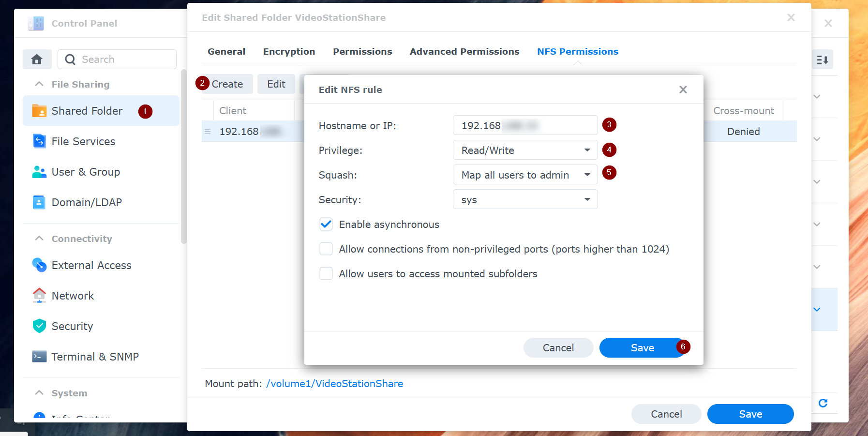Click the sidebar vertical scrollbar

pyautogui.click(x=183, y=156)
